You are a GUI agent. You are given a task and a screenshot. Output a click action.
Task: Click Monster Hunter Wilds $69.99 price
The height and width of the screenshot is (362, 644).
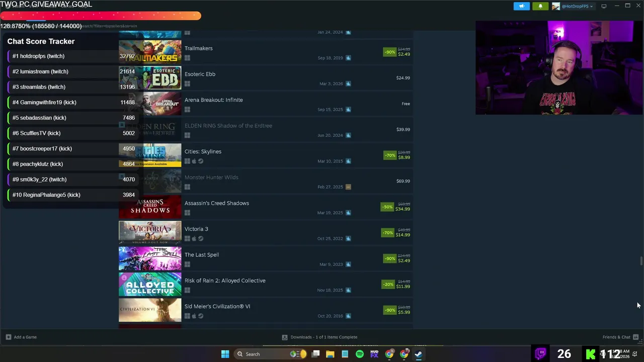[x=403, y=181]
